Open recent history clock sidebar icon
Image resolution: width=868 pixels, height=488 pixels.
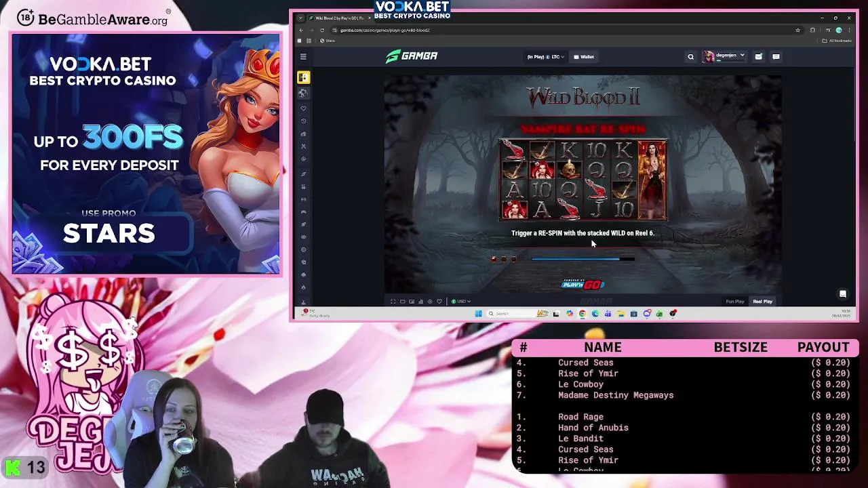(303, 121)
